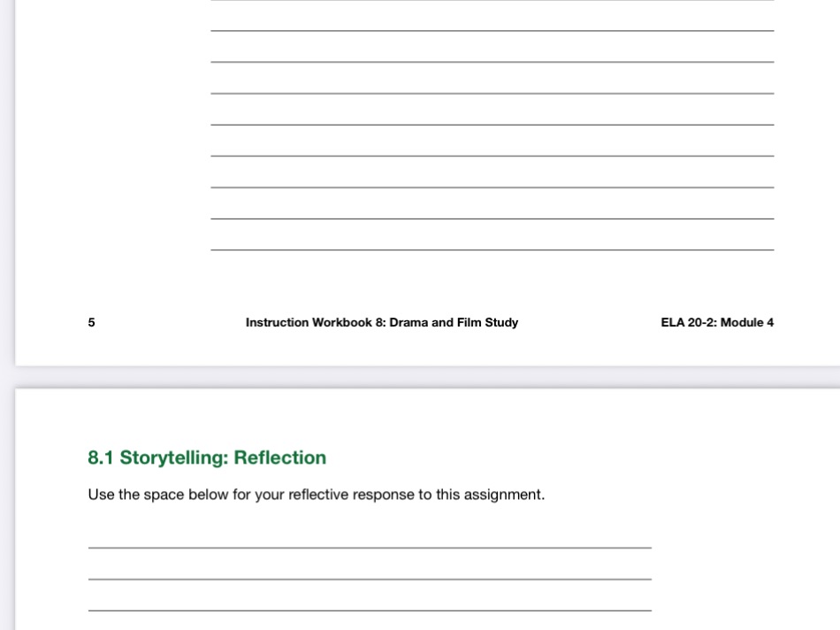Click a middle ruled line on the first page

click(492, 126)
